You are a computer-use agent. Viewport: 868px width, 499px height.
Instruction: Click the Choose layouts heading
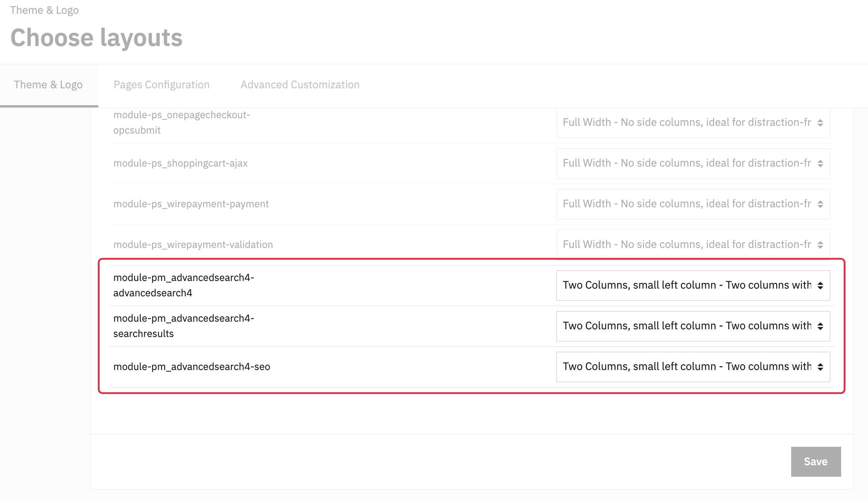click(96, 38)
